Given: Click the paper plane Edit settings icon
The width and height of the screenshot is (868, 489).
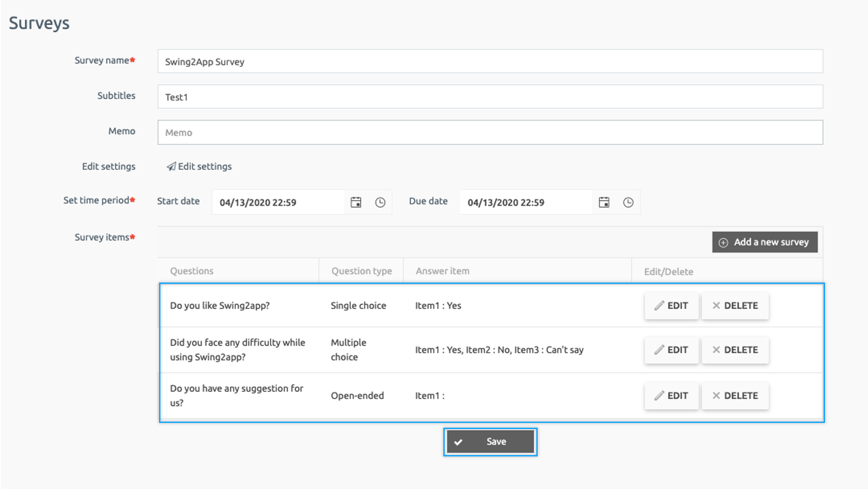Looking at the screenshot, I should point(171,166).
